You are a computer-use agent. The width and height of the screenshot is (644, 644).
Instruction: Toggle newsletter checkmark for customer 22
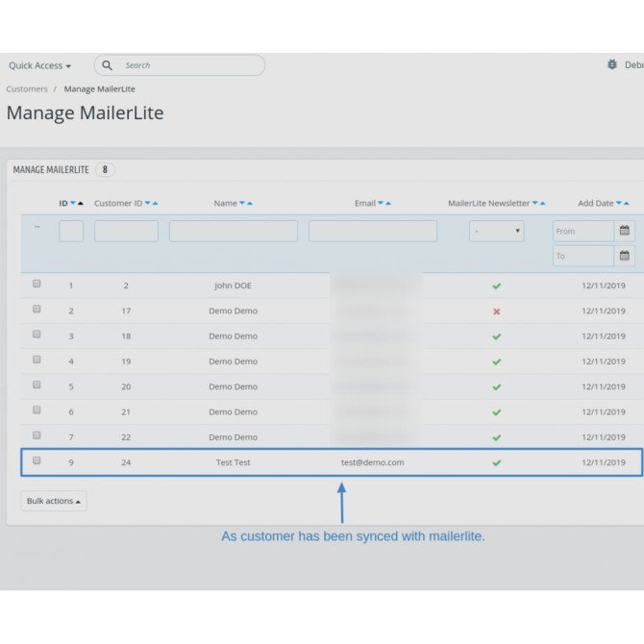tap(497, 437)
